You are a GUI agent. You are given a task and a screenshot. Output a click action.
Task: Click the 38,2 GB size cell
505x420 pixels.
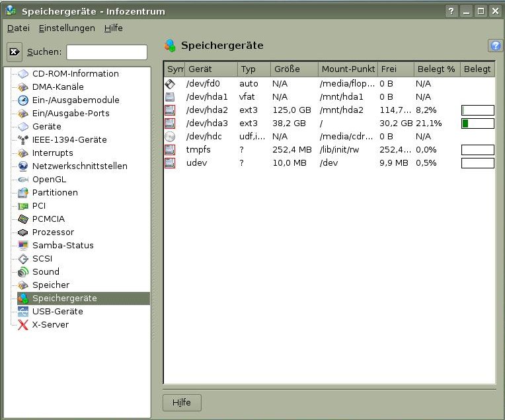289,123
